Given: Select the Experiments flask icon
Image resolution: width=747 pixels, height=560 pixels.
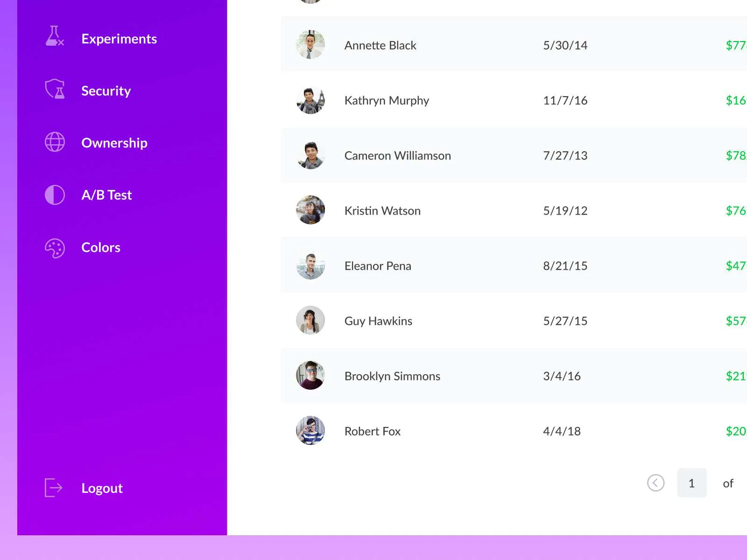Looking at the screenshot, I should [54, 38].
